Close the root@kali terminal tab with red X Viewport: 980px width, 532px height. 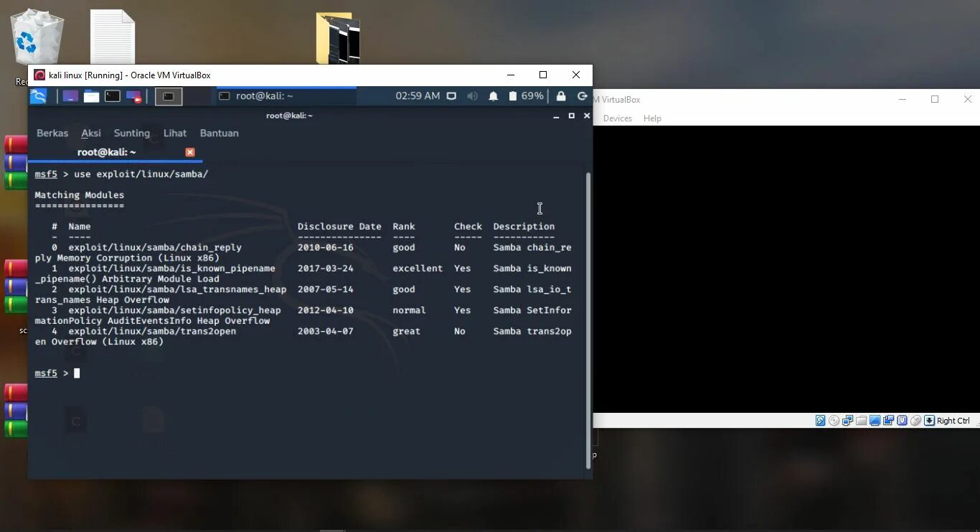point(190,152)
